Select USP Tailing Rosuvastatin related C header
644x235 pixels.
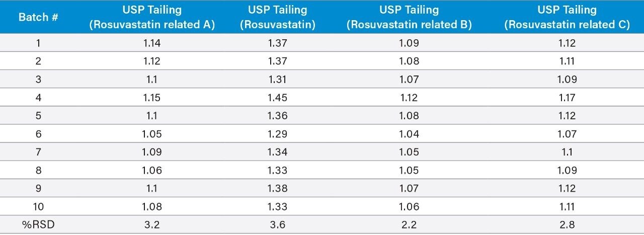pyautogui.click(x=567, y=17)
